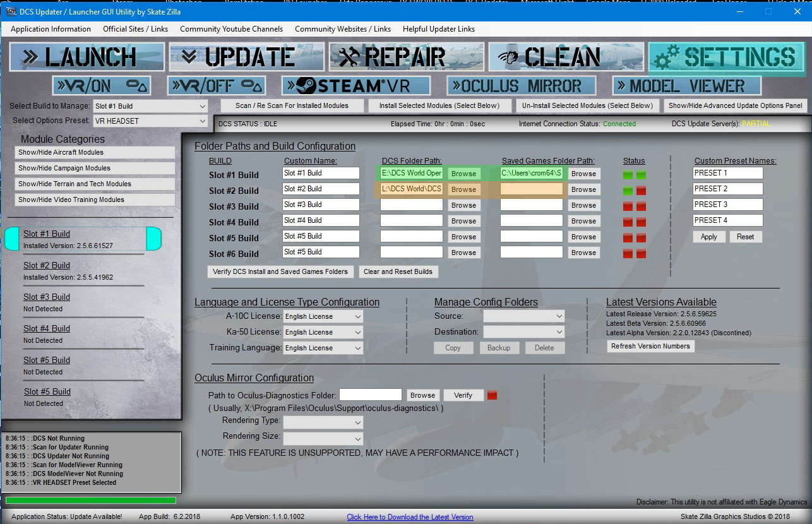Click the LAUNCH banner button
This screenshot has height=524, width=812.
pos(87,57)
